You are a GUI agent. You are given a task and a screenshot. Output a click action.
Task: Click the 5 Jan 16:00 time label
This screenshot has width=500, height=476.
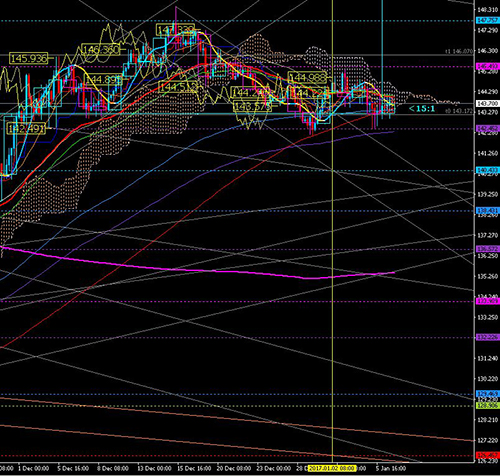coord(391,468)
